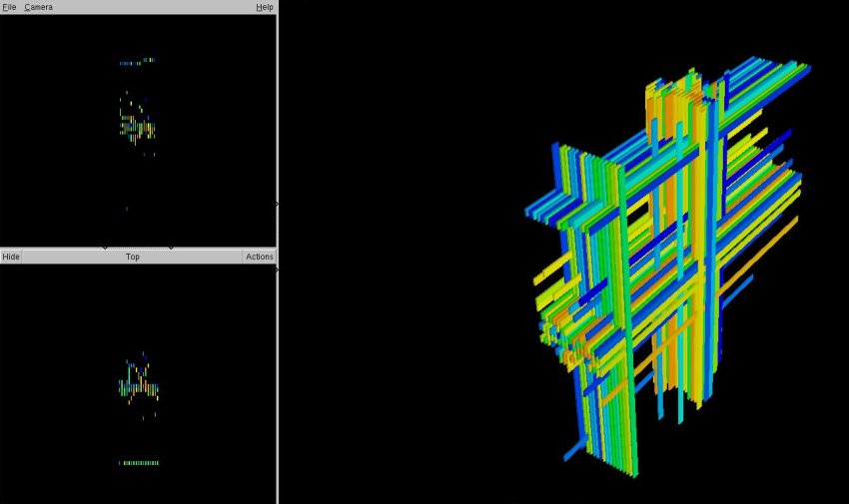Click the isolated single hit low in the upper view

tap(126, 209)
